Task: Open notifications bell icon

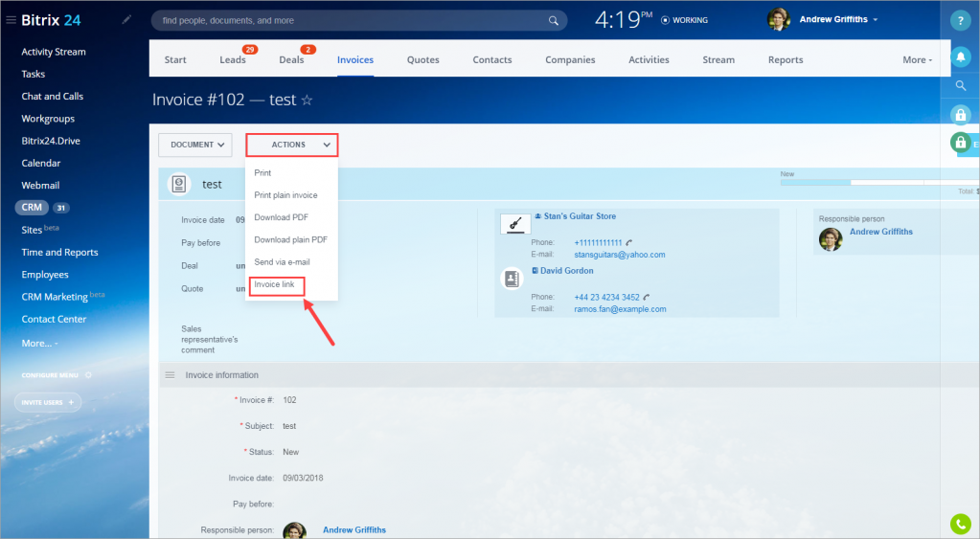Action: coord(960,56)
